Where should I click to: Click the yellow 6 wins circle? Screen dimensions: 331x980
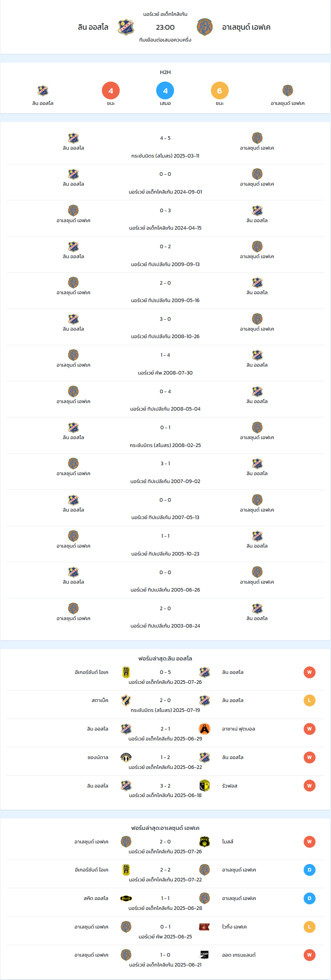(x=220, y=91)
